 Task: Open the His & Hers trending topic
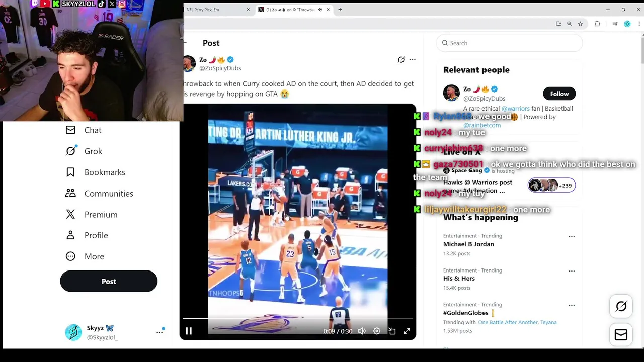pyautogui.click(x=459, y=279)
